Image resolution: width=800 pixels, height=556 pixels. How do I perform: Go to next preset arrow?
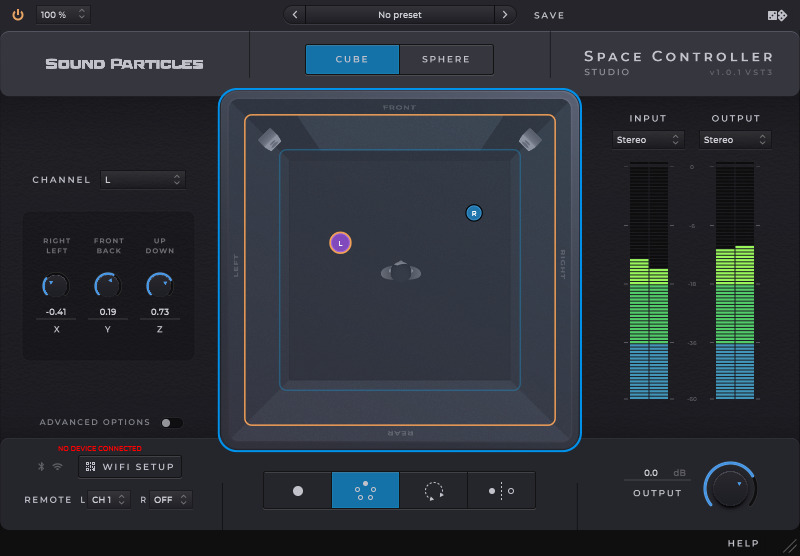(x=505, y=15)
